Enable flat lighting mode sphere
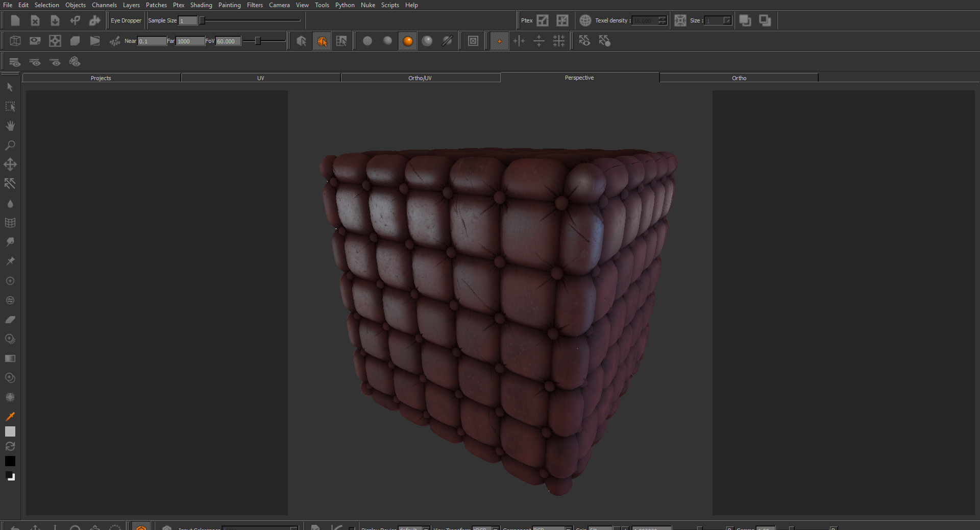Screen dimensions: 980x530 [367, 41]
